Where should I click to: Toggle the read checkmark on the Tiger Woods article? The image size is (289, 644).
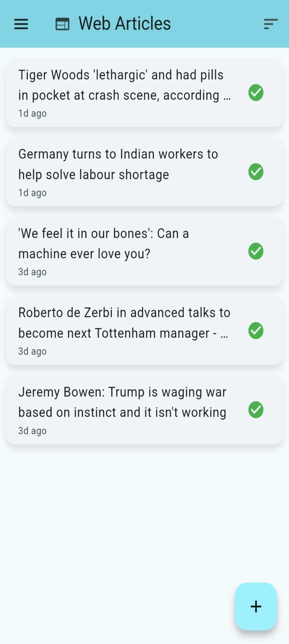[256, 93]
